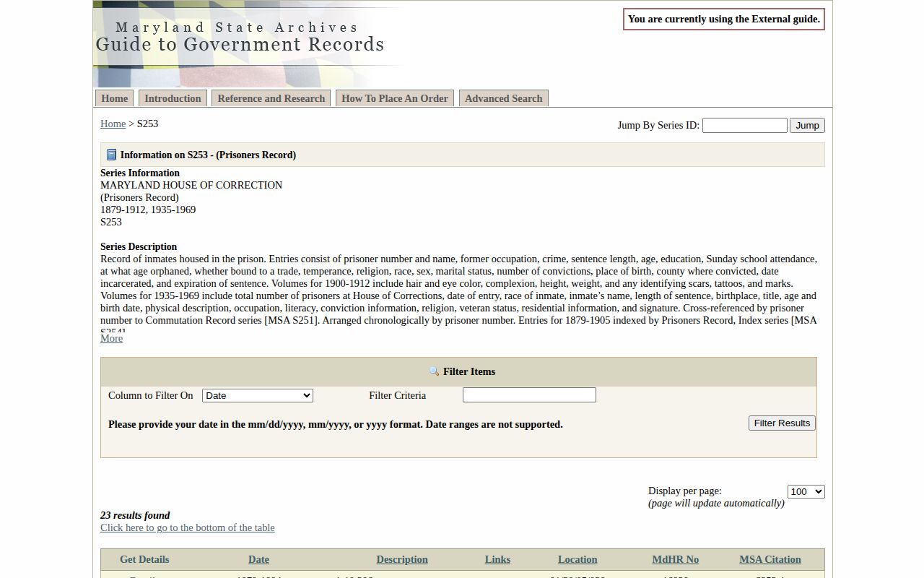Sort table by Location column header
The width and height of the screenshot is (924, 578).
click(577, 559)
